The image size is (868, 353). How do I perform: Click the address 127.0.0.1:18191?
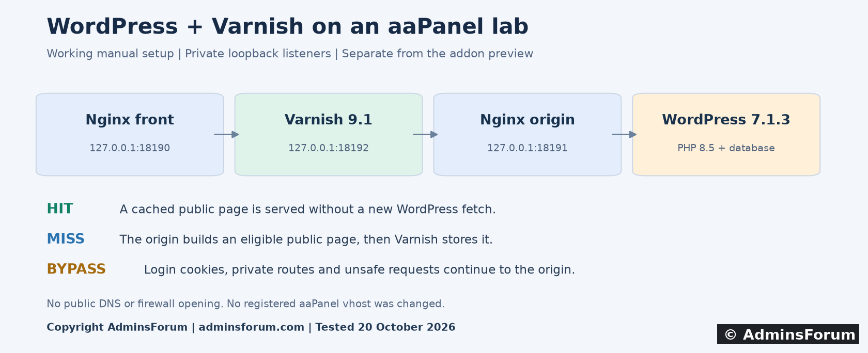tap(528, 148)
